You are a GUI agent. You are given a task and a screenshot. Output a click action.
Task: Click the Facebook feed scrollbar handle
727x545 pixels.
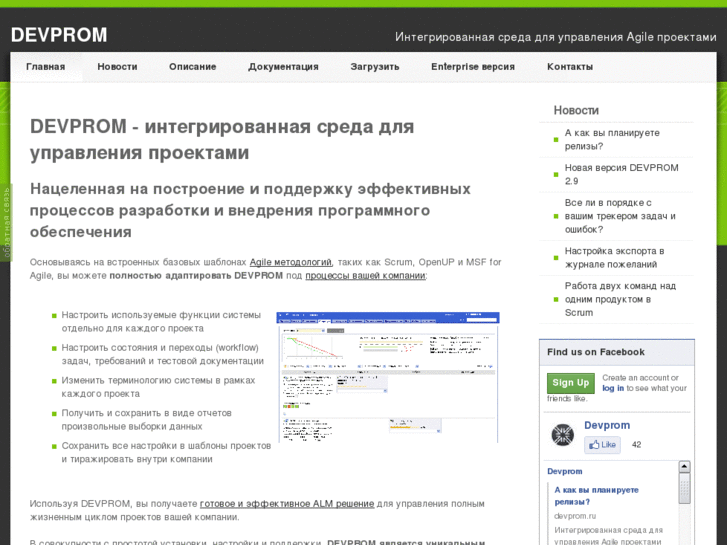tap(684, 490)
